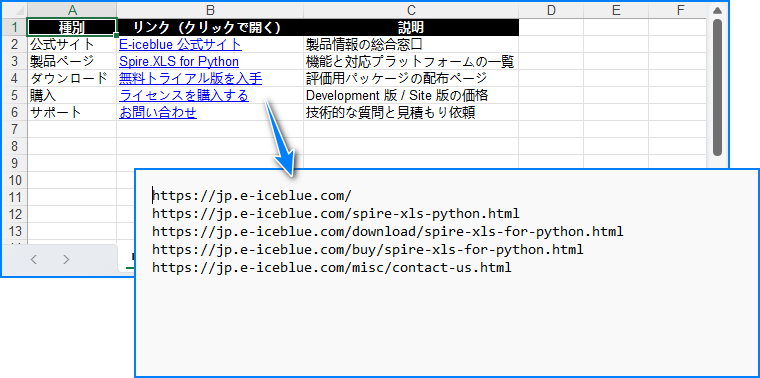Viewport: 760px width, 378px height.
Task: Select column B header
Action: [210, 10]
